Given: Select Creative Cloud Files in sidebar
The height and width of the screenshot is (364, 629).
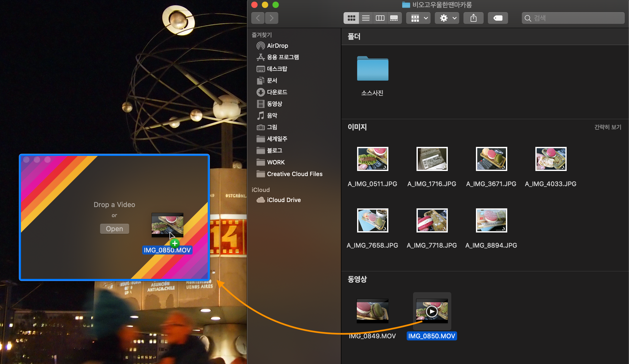Looking at the screenshot, I should coord(294,174).
